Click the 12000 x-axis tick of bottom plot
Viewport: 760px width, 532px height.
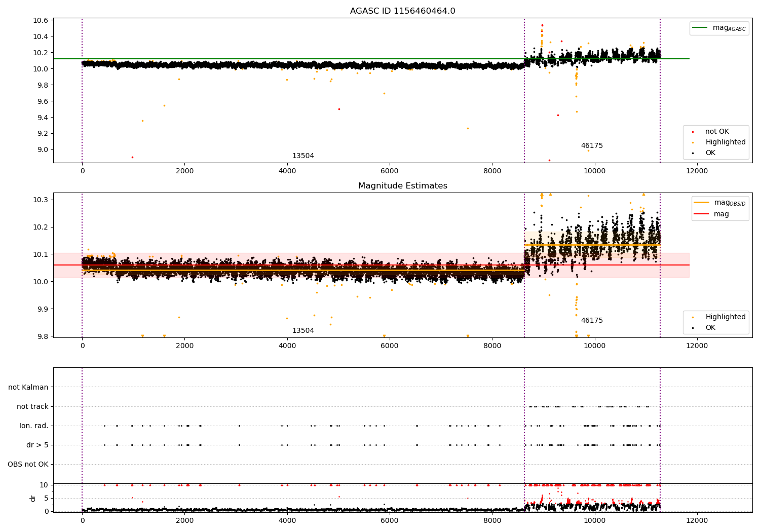[x=697, y=521]
